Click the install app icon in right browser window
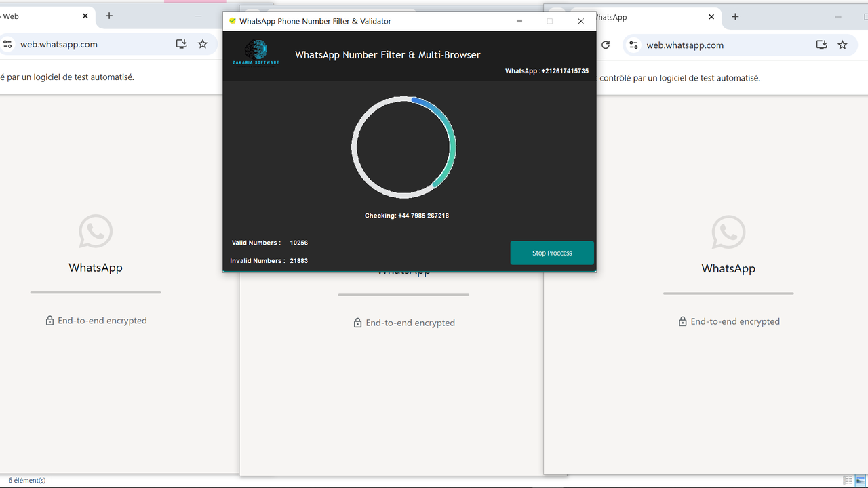Image resolution: width=868 pixels, height=488 pixels. tap(821, 45)
